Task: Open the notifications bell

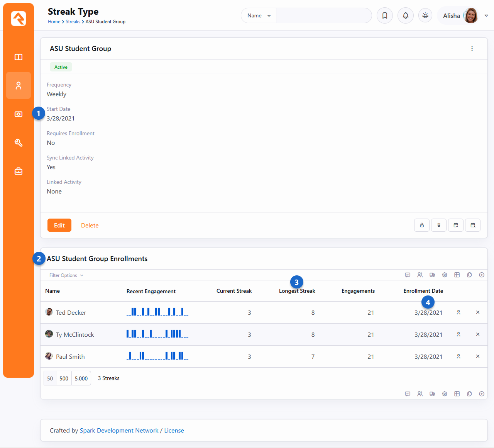Action: 406,16
